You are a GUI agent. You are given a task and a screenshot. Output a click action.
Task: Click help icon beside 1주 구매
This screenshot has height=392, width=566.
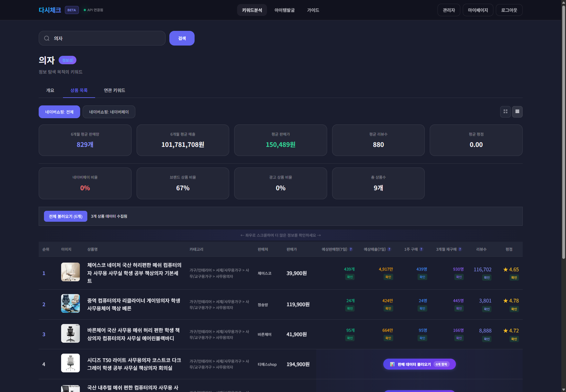pos(421,249)
